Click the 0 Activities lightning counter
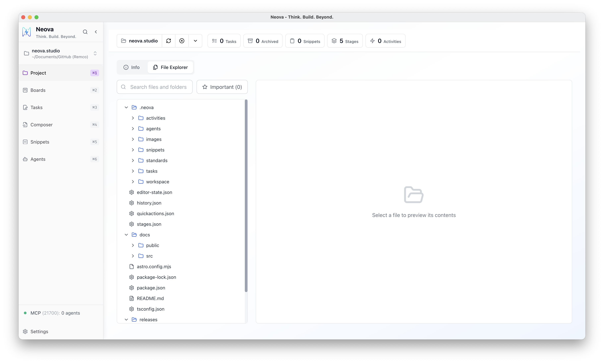This screenshot has height=364, width=604. [385, 41]
